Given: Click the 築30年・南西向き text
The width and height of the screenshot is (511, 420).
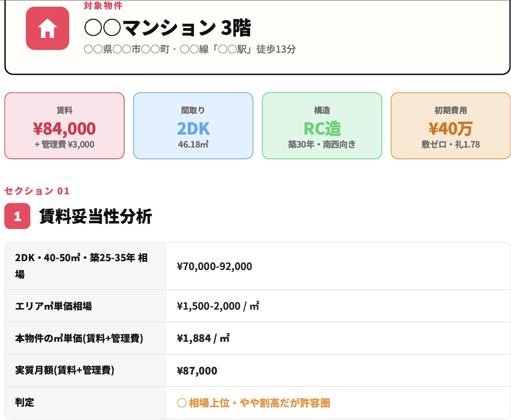Looking at the screenshot, I should pyautogui.click(x=322, y=144).
